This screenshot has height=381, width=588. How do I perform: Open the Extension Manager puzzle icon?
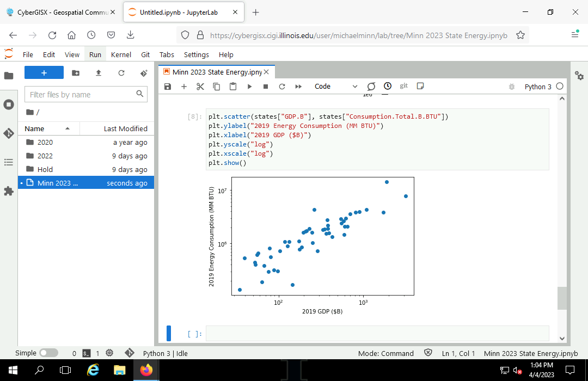point(9,191)
